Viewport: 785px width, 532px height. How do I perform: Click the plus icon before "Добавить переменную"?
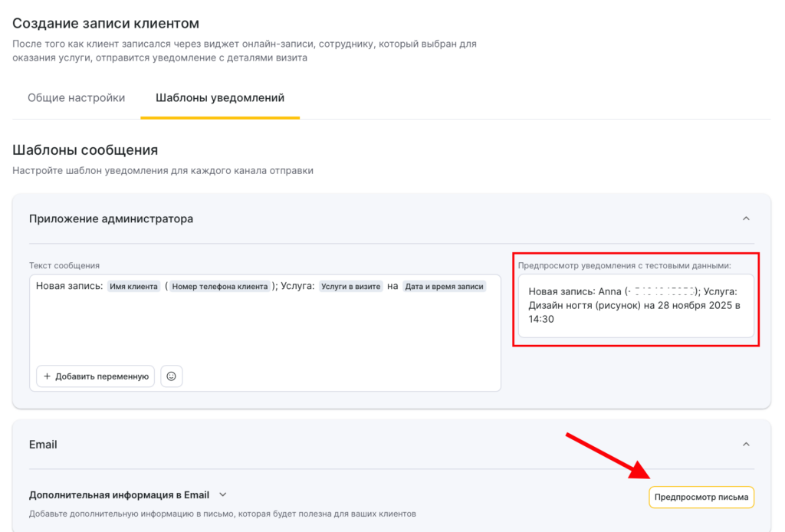47,376
